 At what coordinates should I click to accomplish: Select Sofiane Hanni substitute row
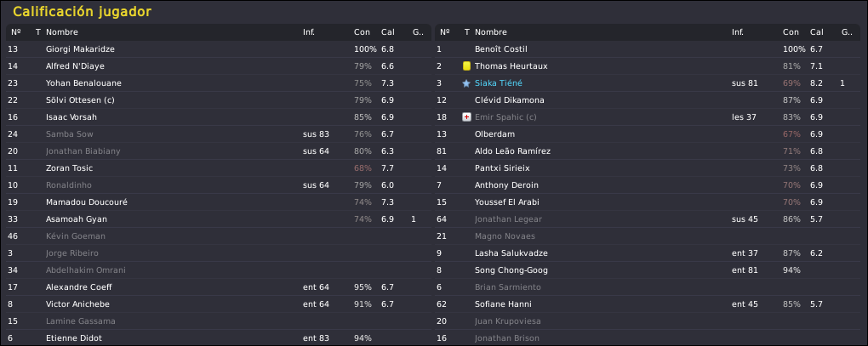pos(647,304)
